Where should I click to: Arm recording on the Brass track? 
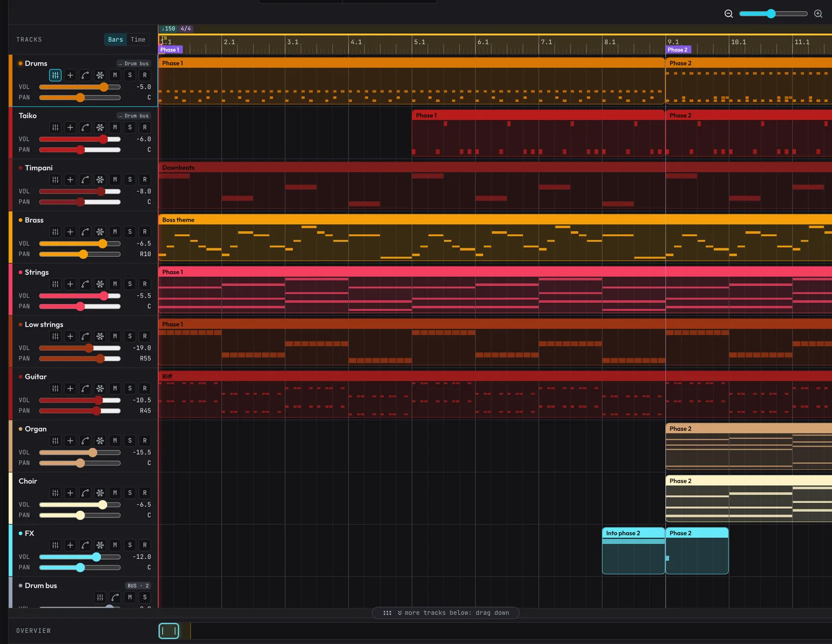point(145,232)
